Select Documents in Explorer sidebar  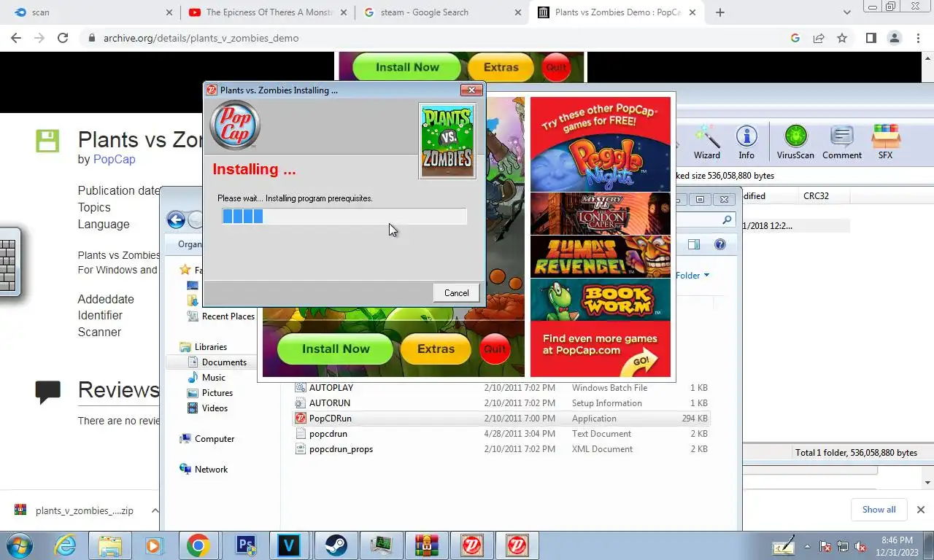coord(224,362)
